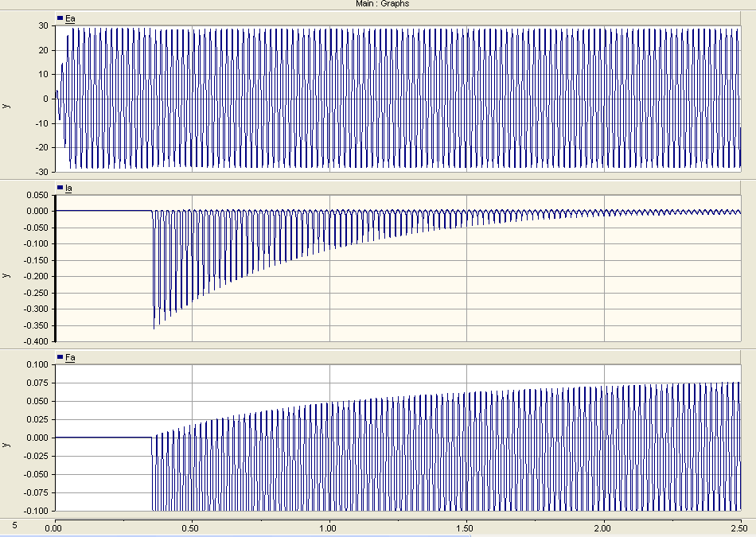Screen dimensions: 756x537
Task: Click the 'Main : Graphs' frame title
Action: 382,4
